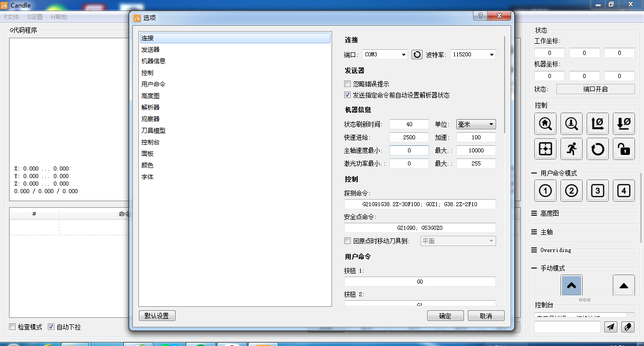644x346 pixels.
Task: Select 字体 in options list
Action: (235, 177)
